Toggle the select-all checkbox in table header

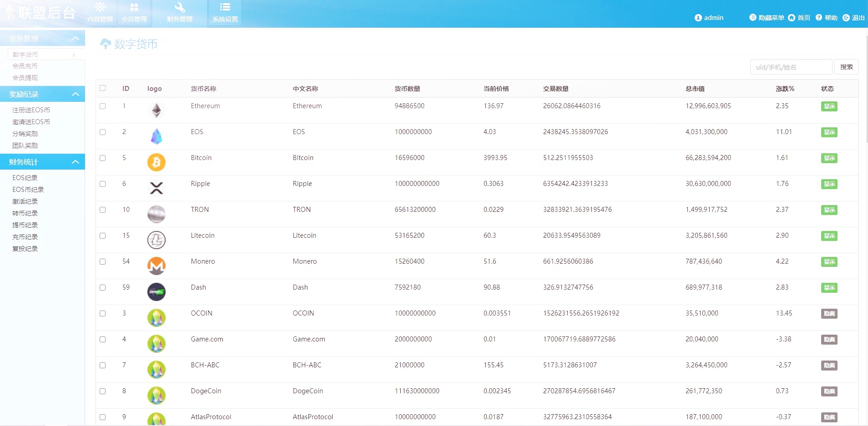coord(102,88)
